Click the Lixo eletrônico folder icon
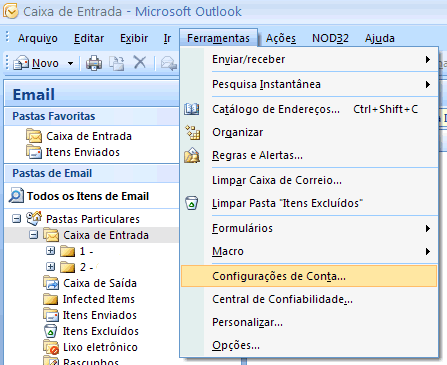Viewport: 447px width, 365px height. pyautogui.click(x=51, y=347)
